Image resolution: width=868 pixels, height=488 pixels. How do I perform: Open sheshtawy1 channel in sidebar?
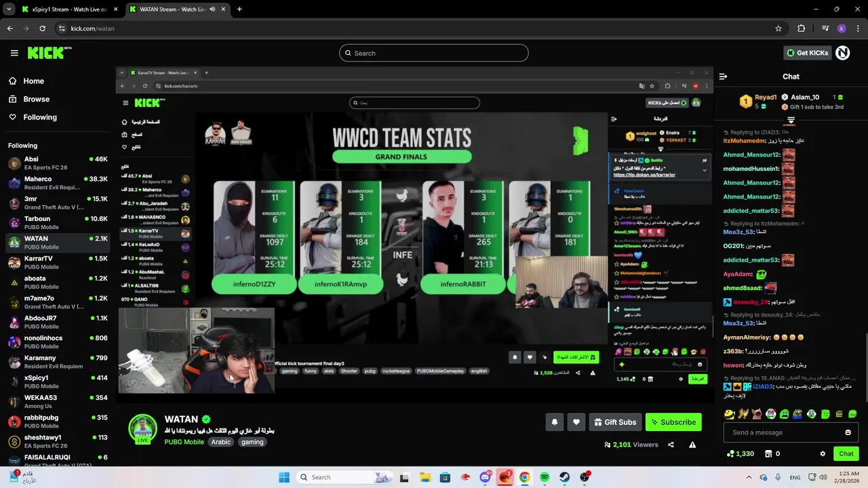pos(57,441)
